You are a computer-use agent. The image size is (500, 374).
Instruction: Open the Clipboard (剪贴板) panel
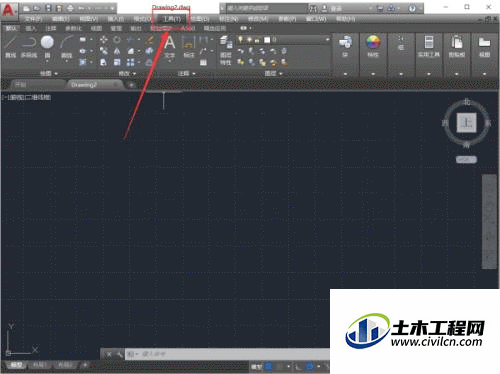(x=456, y=47)
